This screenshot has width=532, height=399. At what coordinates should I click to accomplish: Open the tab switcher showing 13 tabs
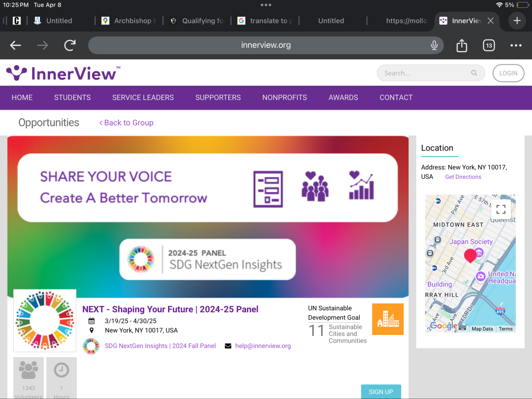(x=489, y=45)
